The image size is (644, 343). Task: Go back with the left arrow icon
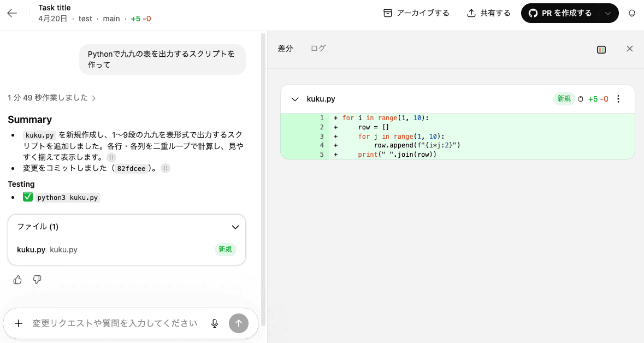click(13, 13)
